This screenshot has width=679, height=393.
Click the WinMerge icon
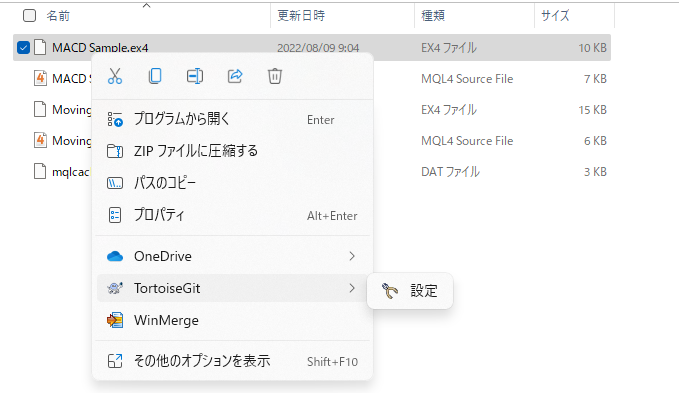click(x=115, y=320)
